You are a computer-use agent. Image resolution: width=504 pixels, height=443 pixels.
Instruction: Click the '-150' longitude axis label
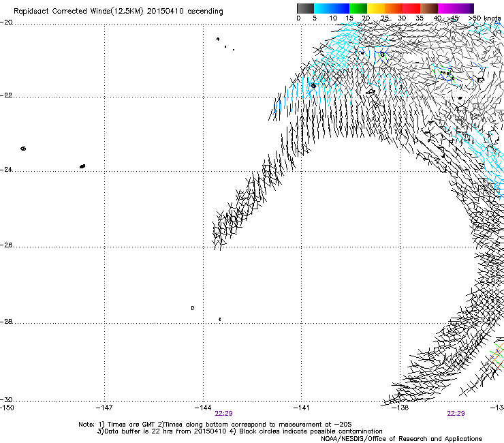[7, 408]
